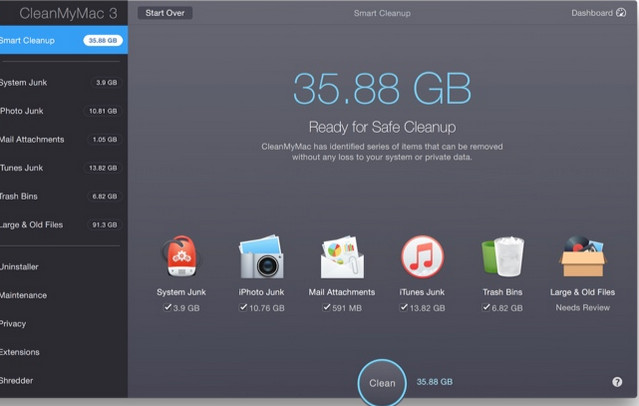Click the Mail Attachments envelope icon
Viewport: 639px width, 406px height.
click(342, 258)
